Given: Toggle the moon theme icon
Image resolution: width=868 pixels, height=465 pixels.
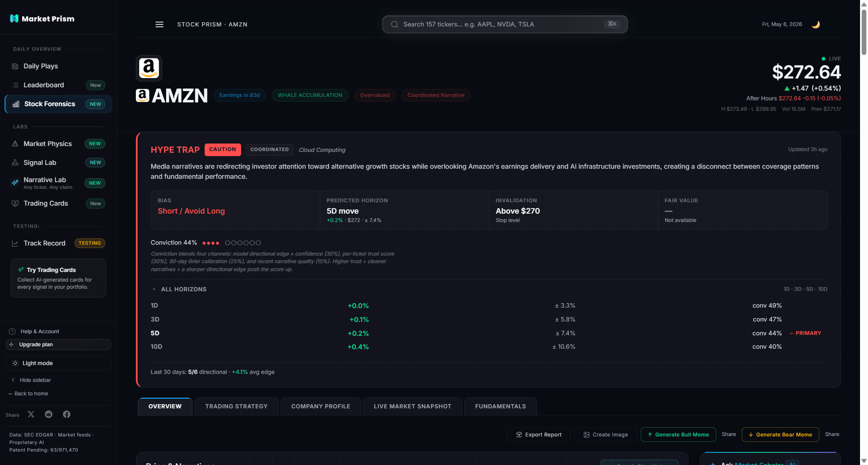Looking at the screenshot, I should [x=816, y=24].
